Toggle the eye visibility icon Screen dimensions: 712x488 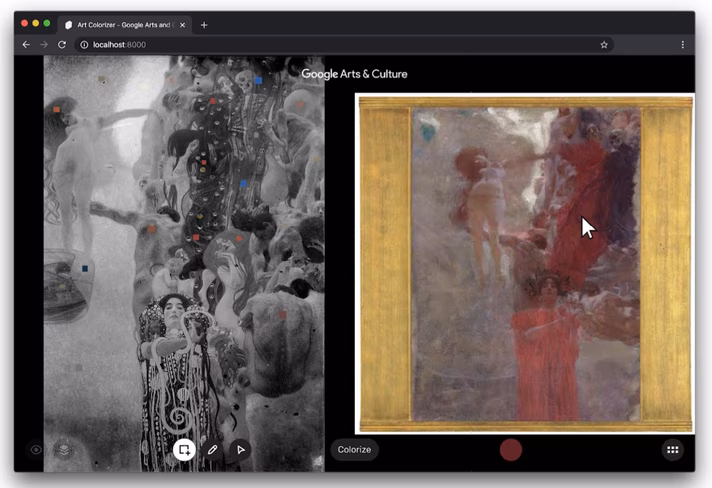(x=36, y=450)
